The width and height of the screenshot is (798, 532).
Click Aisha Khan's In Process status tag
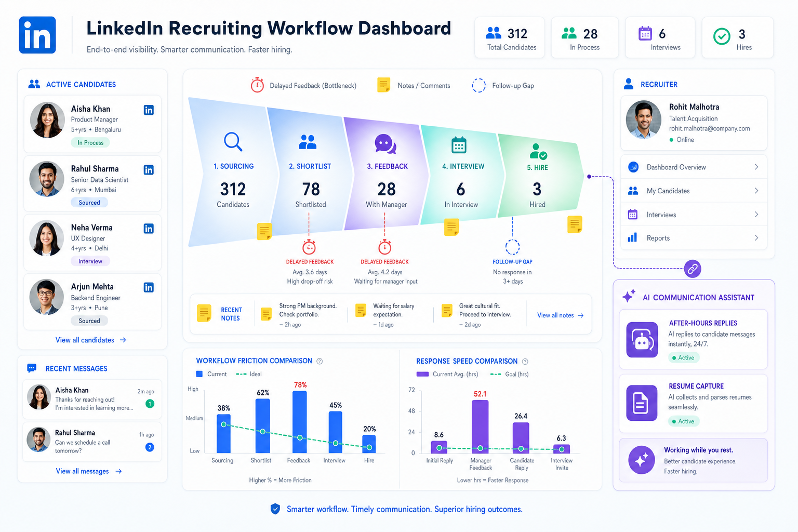[90, 143]
